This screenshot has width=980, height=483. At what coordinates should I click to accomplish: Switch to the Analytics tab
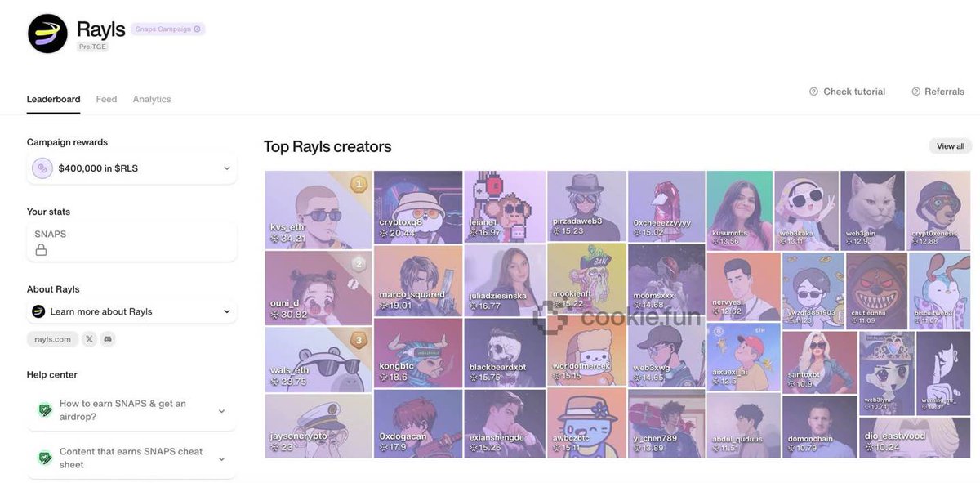152,99
